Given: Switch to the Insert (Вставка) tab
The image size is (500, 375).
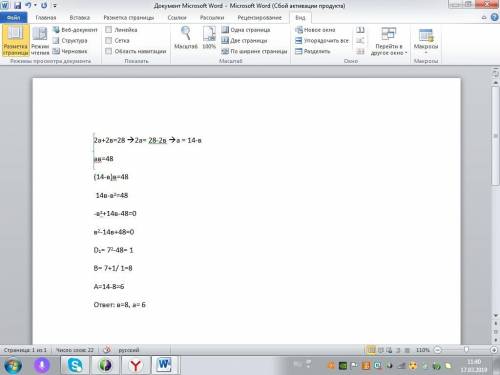Looking at the screenshot, I should click(80, 17).
